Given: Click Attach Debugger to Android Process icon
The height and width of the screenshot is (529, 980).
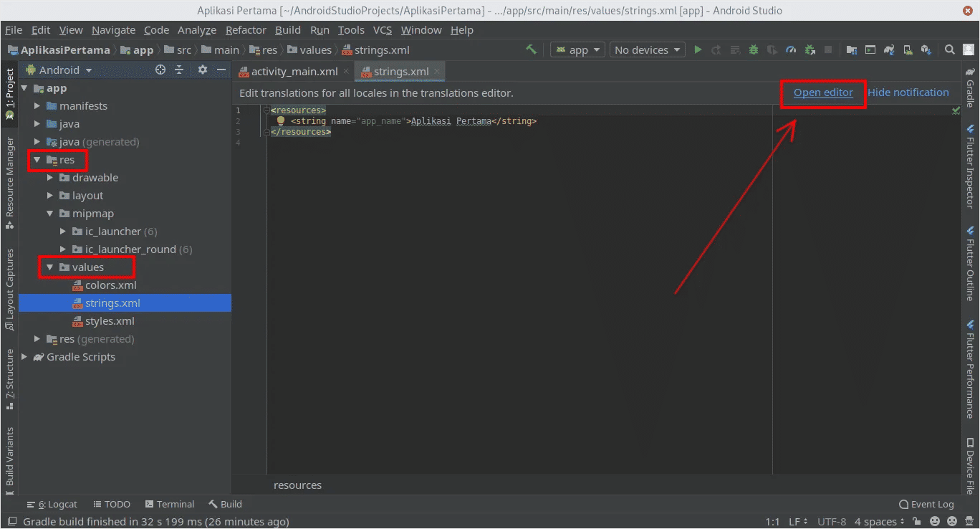Looking at the screenshot, I should pyautogui.click(x=810, y=49).
